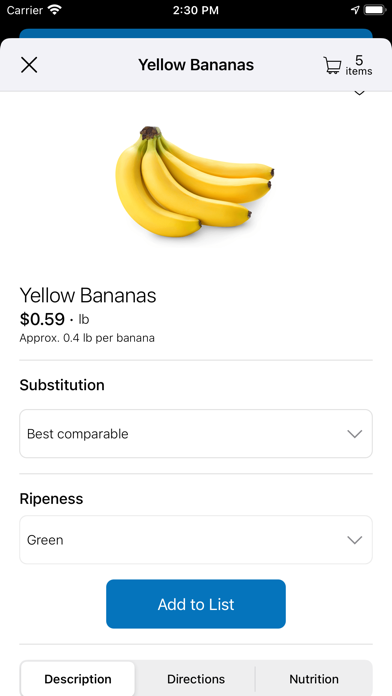The width and height of the screenshot is (392, 696).
Task: Tap the Yellow Bananas product name text
Action: pyautogui.click(x=88, y=296)
